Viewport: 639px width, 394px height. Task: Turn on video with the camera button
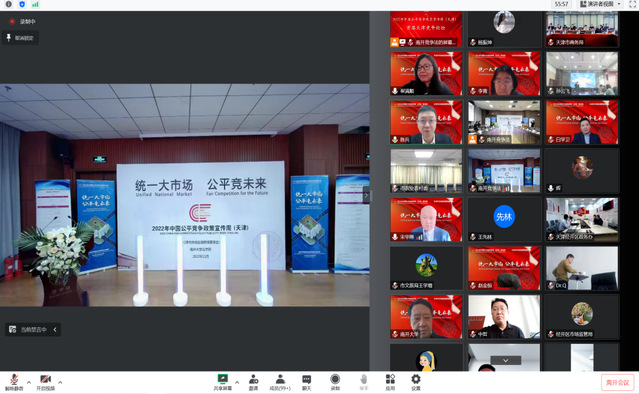point(45,382)
